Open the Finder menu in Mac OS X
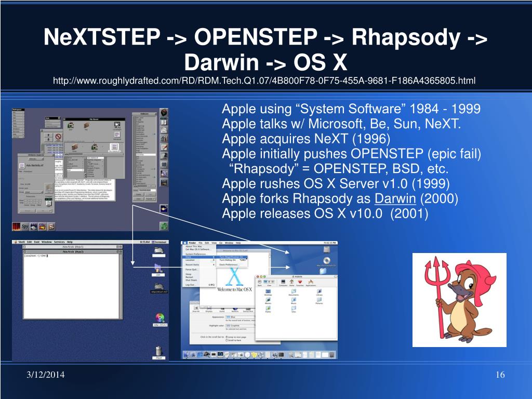 point(192,243)
